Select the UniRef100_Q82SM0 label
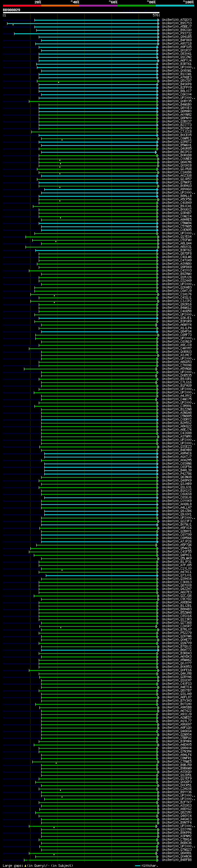The width and height of the screenshot is (197, 868). pos(176,812)
